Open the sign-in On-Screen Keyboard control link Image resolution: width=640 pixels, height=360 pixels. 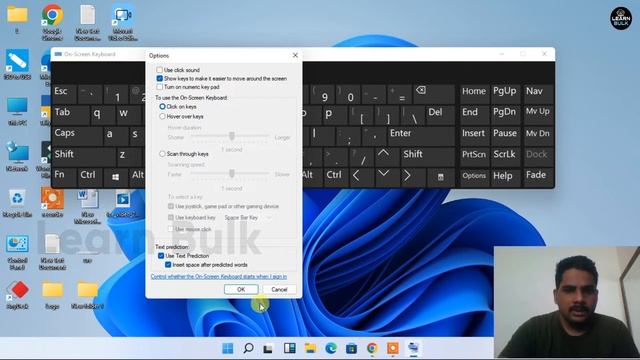click(219, 277)
